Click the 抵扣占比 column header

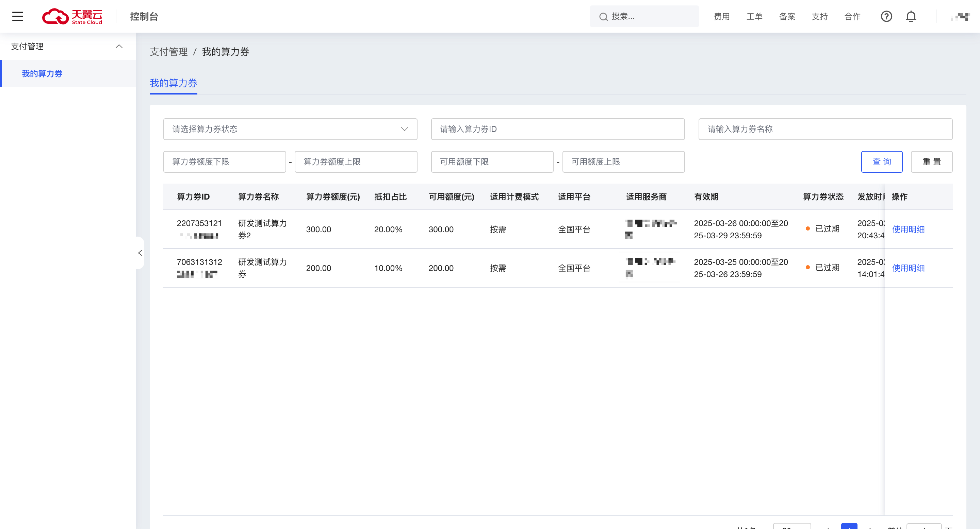pos(390,197)
